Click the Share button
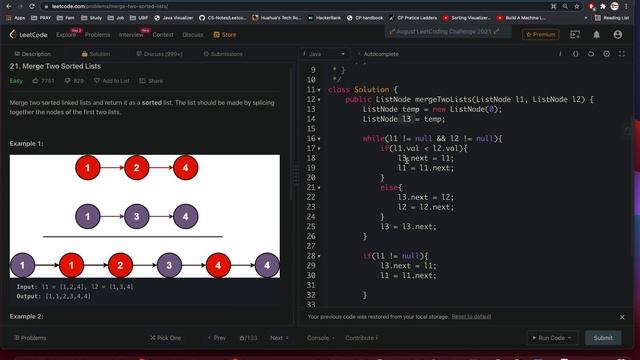Screen dimensions: 640x360 point(151,81)
